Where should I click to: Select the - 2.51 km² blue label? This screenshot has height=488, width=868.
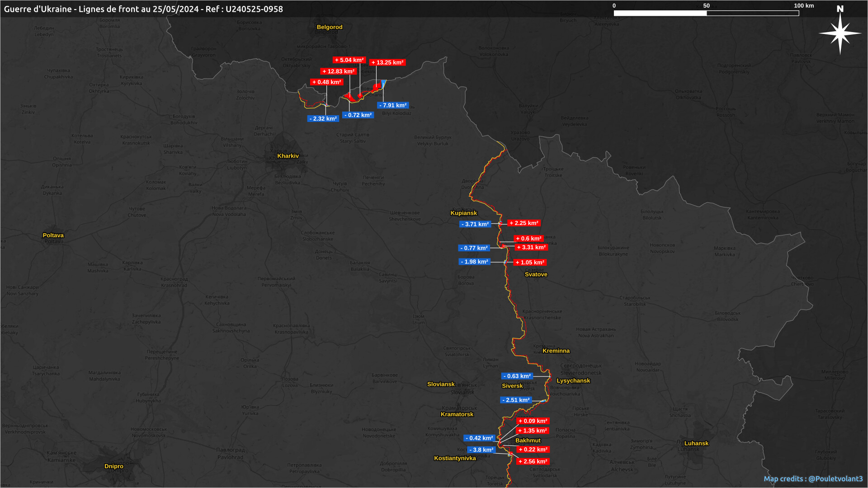(516, 400)
